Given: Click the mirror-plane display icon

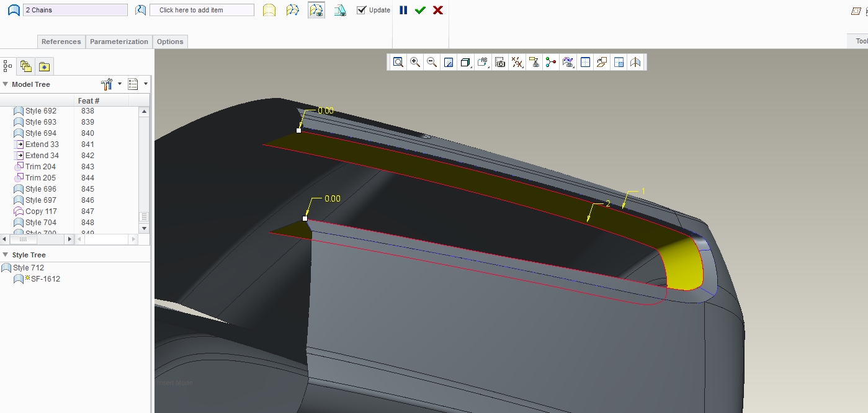Looking at the screenshot, I should point(635,62).
